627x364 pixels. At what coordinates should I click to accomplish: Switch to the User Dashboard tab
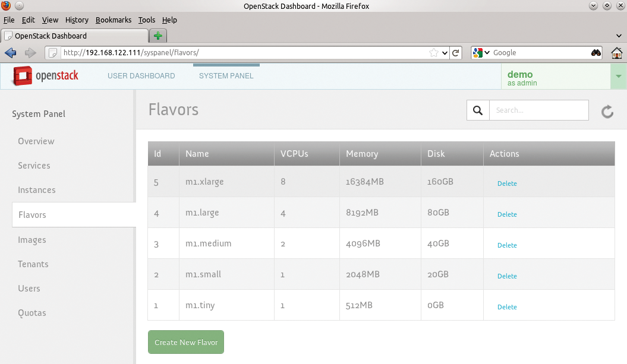coord(141,76)
